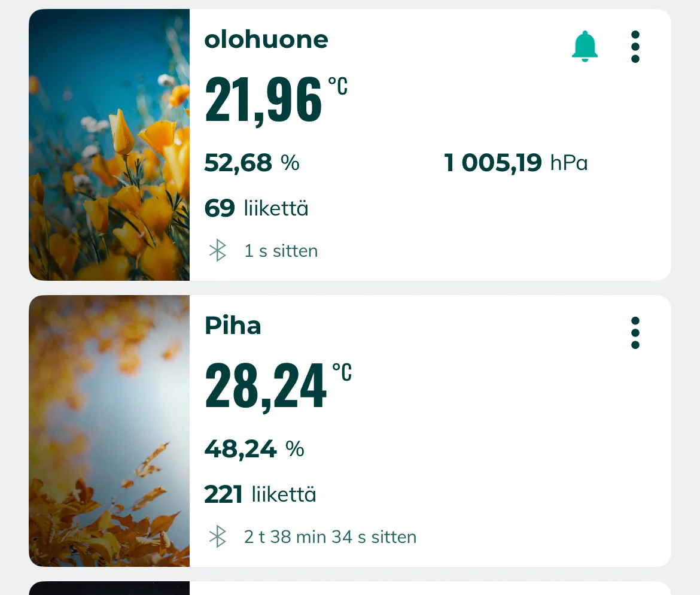Image resolution: width=700 pixels, height=595 pixels.
Task: Tap the 48,24 % humidity value
Action: point(254,448)
